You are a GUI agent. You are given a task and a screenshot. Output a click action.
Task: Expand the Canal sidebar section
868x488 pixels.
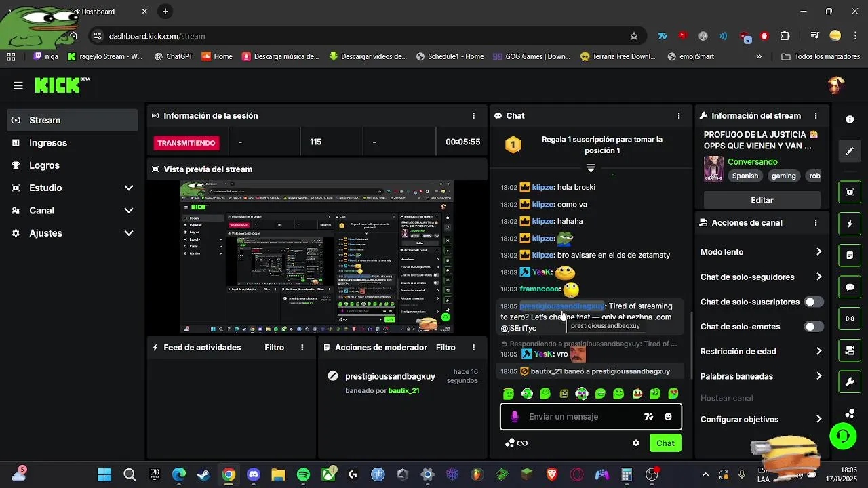73,211
